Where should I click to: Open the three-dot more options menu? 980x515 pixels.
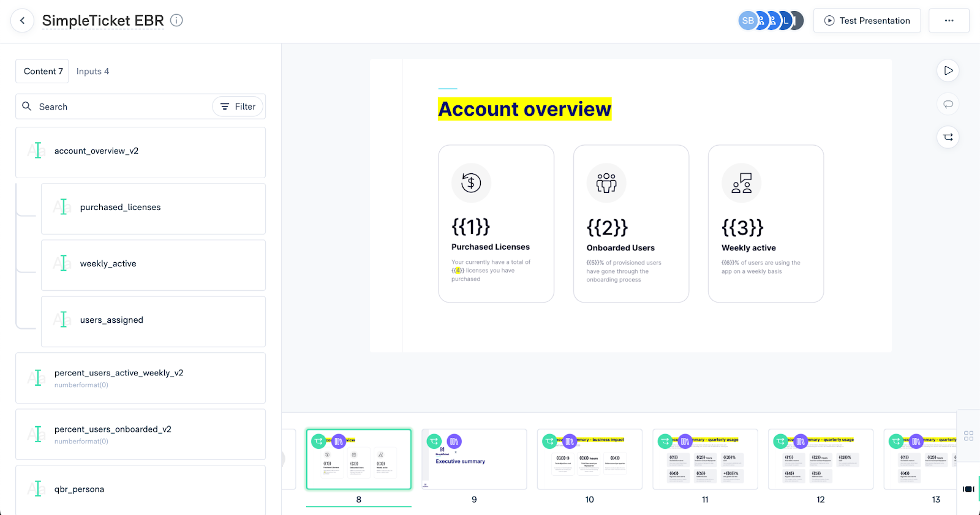coord(949,21)
